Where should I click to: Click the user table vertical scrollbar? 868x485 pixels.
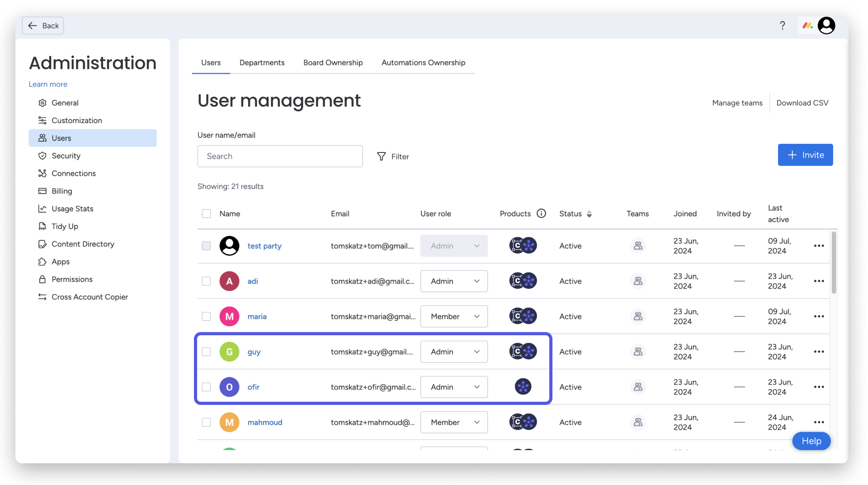(834, 262)
